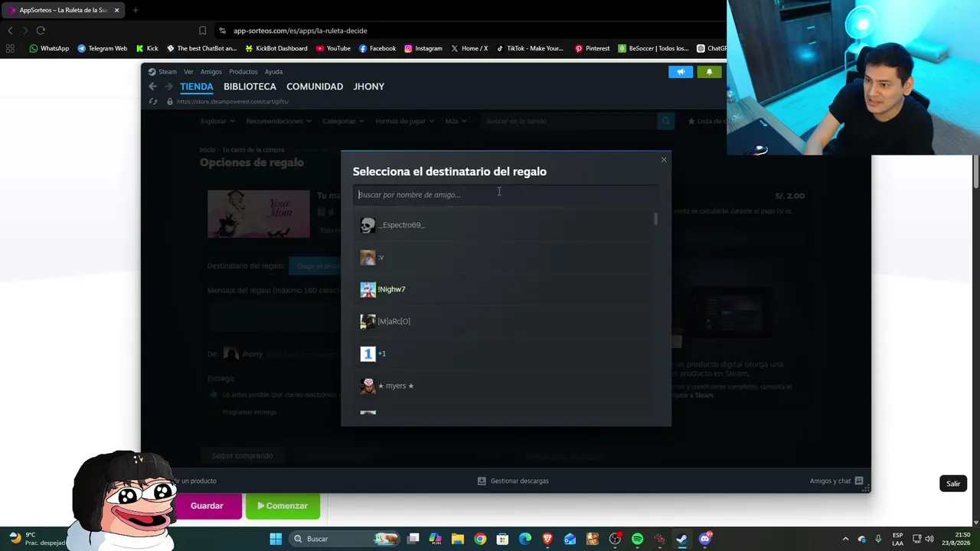Click _Espectro69_ skull avatar
The height and width of the screenshot is (551, 980).
click(x=367, y=225)
